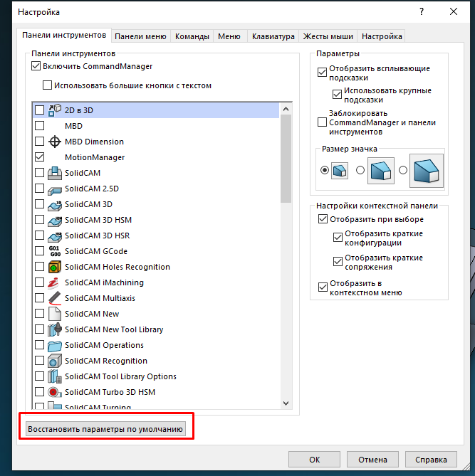Toggle Отобразить при выборе checkbox
This screenshot has width=475, height=476.
323,218
